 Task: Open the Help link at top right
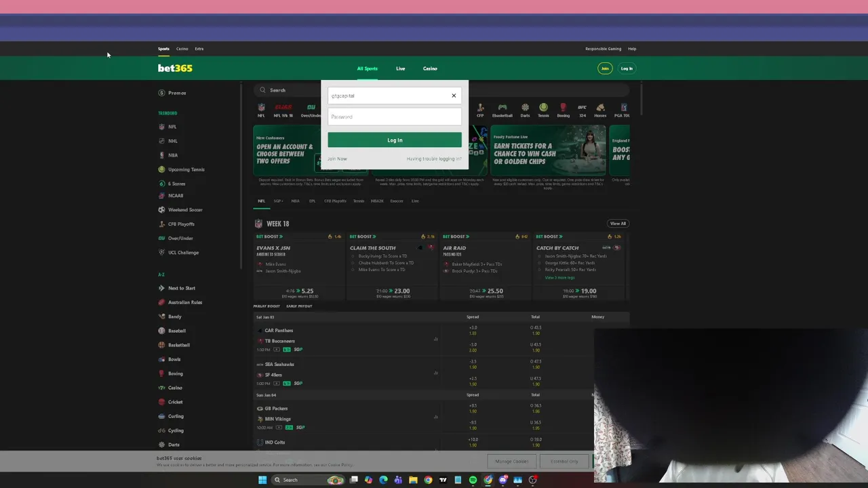click(x=632, y=49)
